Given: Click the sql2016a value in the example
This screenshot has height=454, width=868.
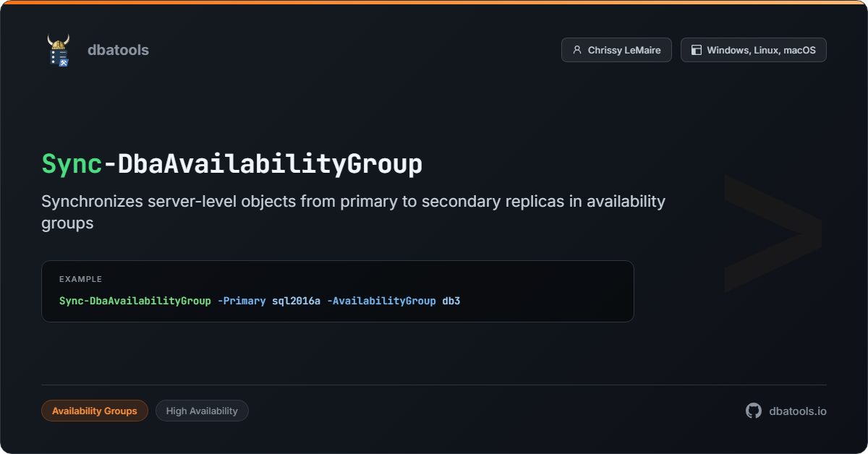Looking at the screenshot, I should point(296,301).
